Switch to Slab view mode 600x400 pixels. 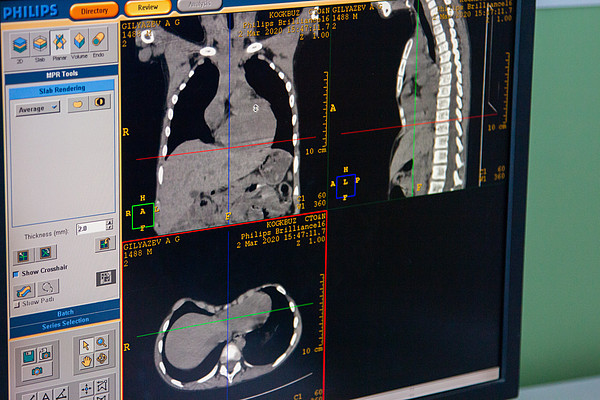pyautogui.click(x=39, y=44)
